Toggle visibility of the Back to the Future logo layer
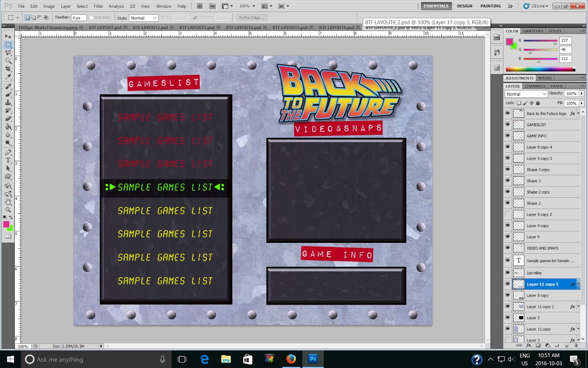 point(508,113)
